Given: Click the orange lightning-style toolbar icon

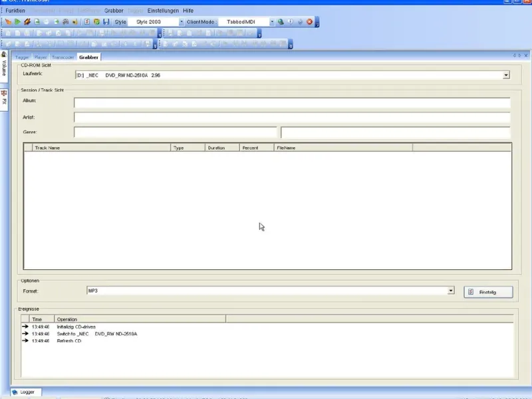Looking at the screenshot, I should coord(27,22).
